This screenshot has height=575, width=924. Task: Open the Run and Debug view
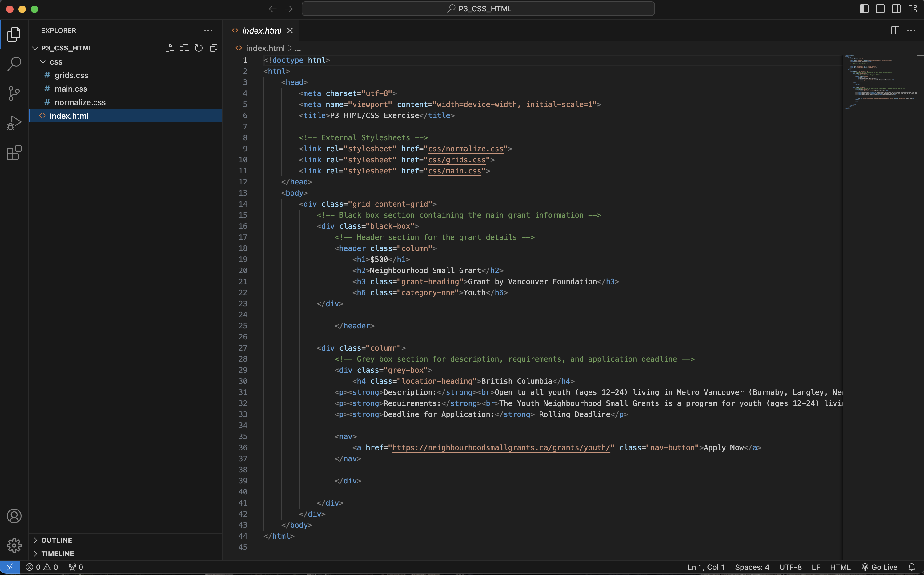point(14,123)
